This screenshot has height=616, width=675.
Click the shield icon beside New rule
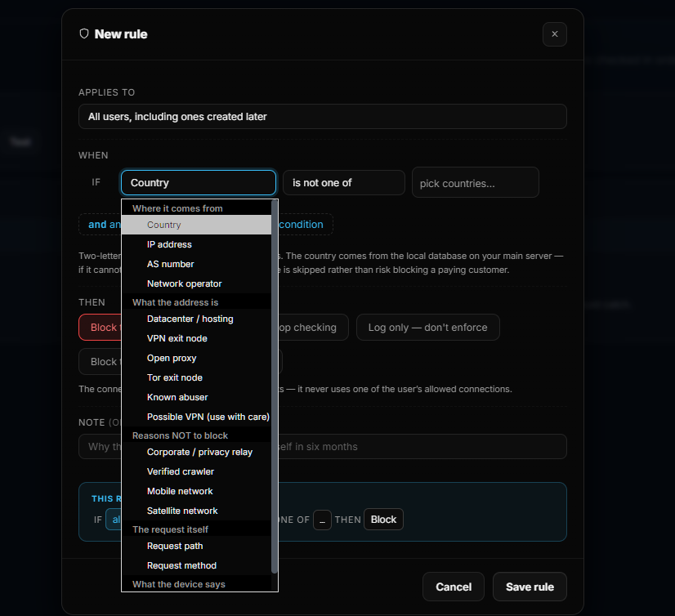tap(84, 33)
